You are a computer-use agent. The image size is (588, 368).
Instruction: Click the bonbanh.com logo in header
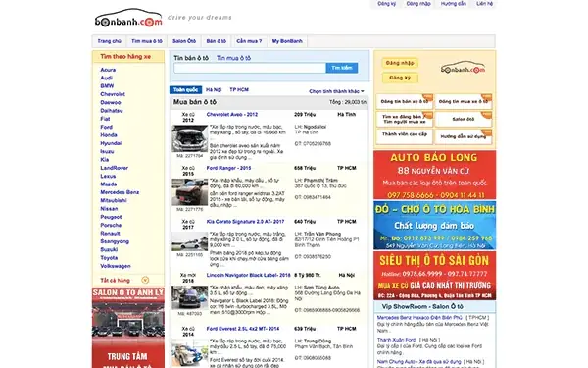[128, 18]
